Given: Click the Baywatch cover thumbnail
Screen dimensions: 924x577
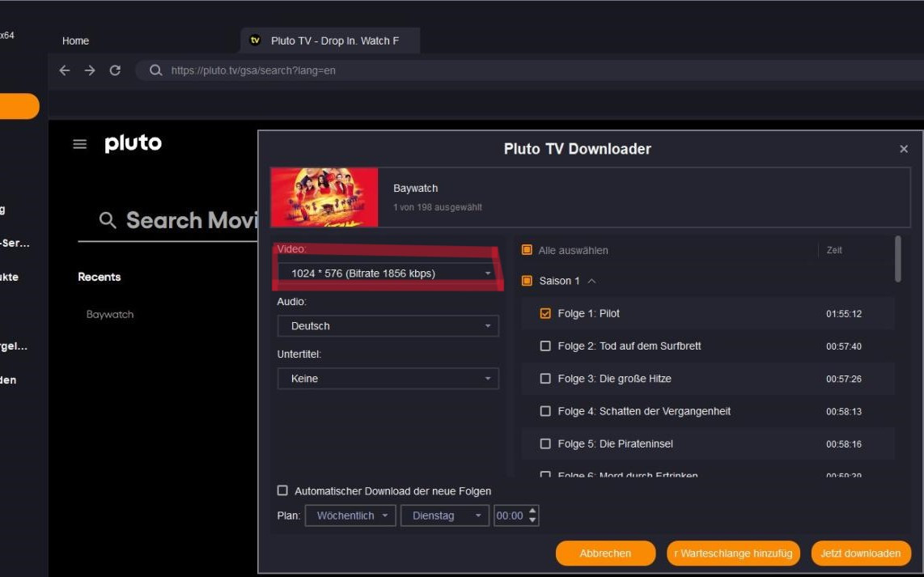Looking at the screenshot, I should pyautogui.click(x=324, y=197).
